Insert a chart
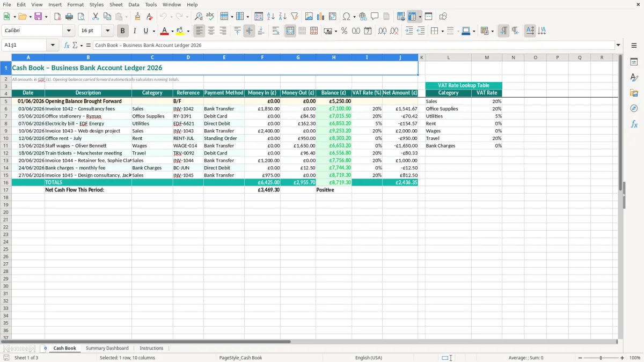644x362 pixels. click(321, 17)
